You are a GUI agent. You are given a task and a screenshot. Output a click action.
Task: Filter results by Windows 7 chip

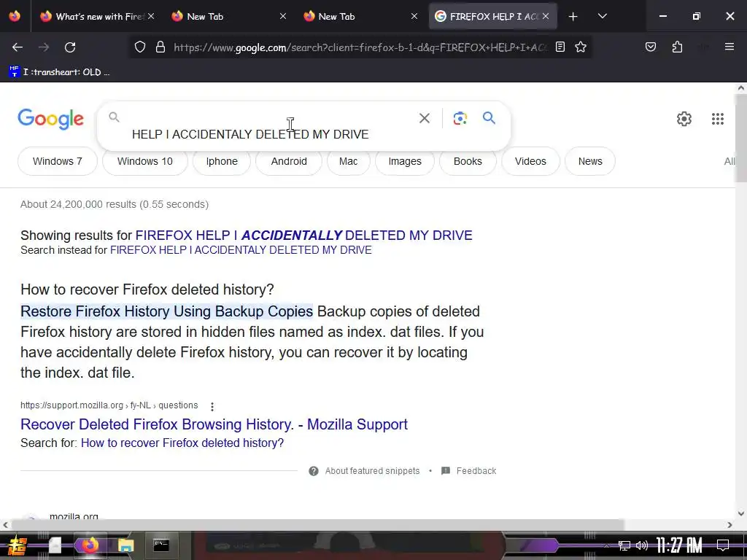pyautogui.click(x=57, y=161)
